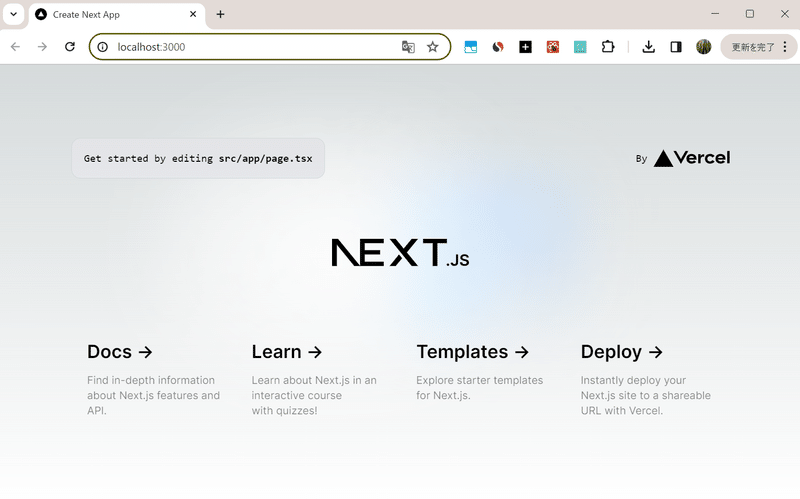The height and width of the screenshot is (499, 800).
Task: Toggle the browser side panel
Action: [x=676, y=47]
